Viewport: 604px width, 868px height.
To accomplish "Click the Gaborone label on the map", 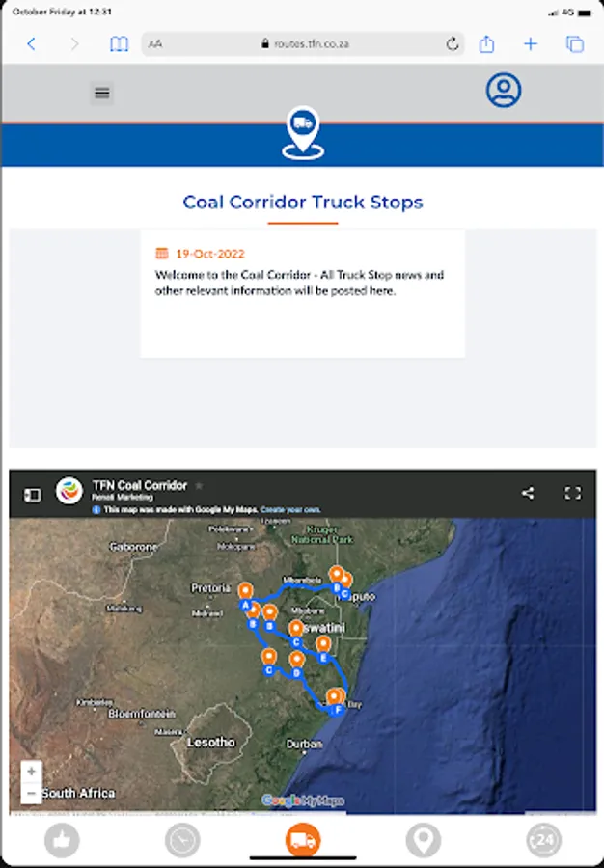I will 133,547.
